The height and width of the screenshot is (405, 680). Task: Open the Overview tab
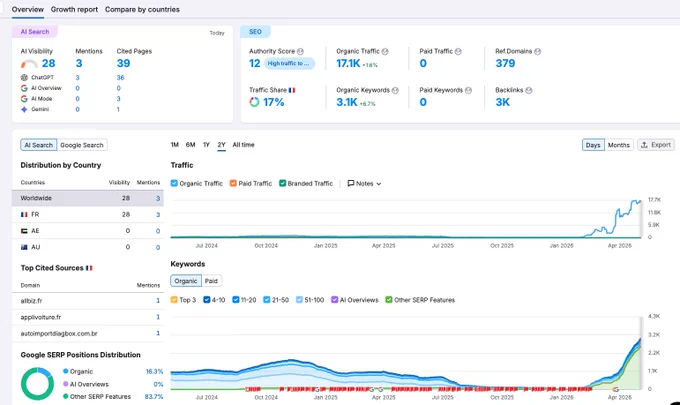coord(28,9)
